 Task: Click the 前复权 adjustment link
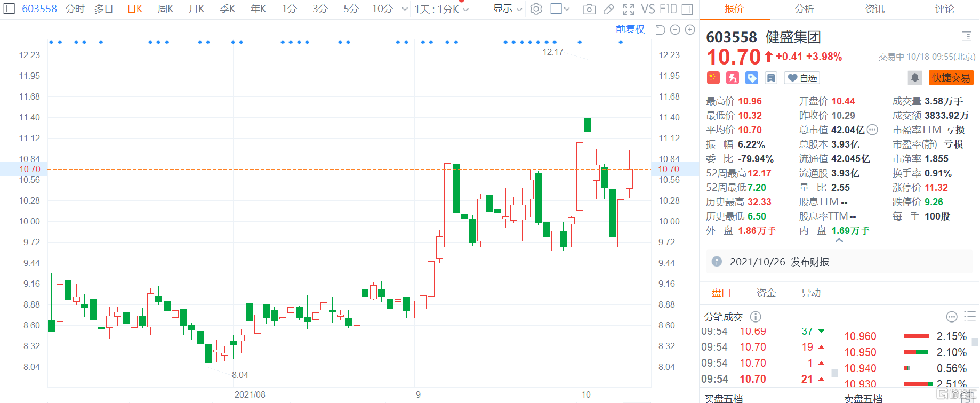630,29
